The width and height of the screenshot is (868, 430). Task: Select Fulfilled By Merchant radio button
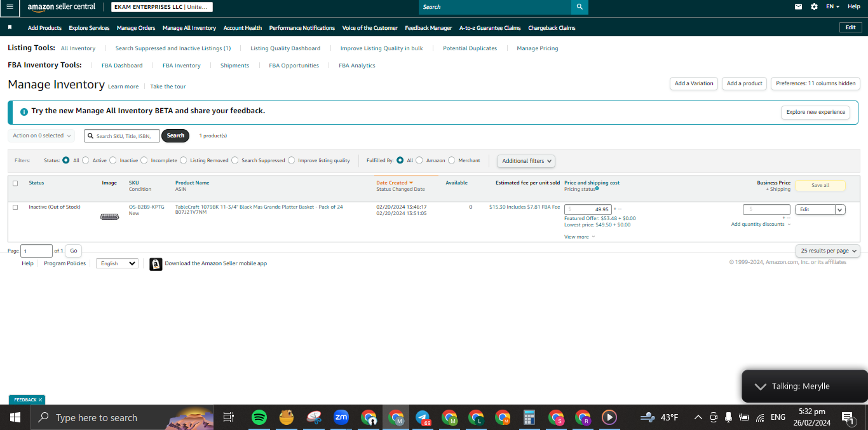click(452, 160)
